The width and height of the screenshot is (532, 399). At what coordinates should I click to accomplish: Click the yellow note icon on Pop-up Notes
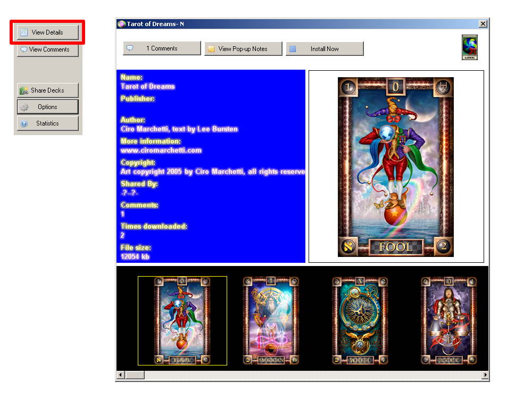pos(211,49)
